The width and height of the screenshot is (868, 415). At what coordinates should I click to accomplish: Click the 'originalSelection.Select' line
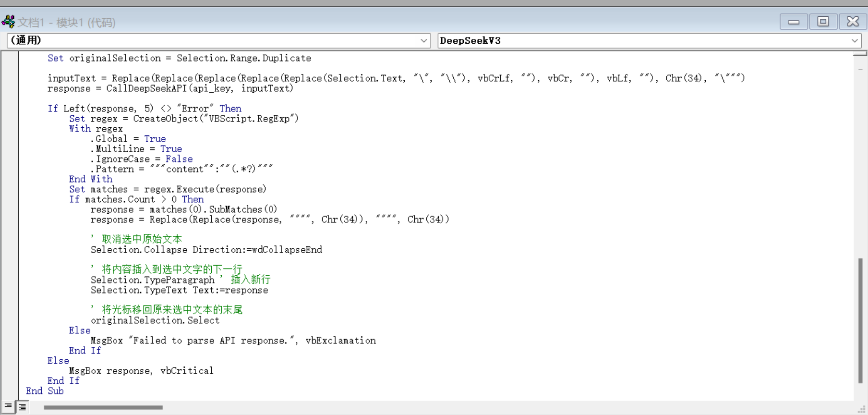155,320
